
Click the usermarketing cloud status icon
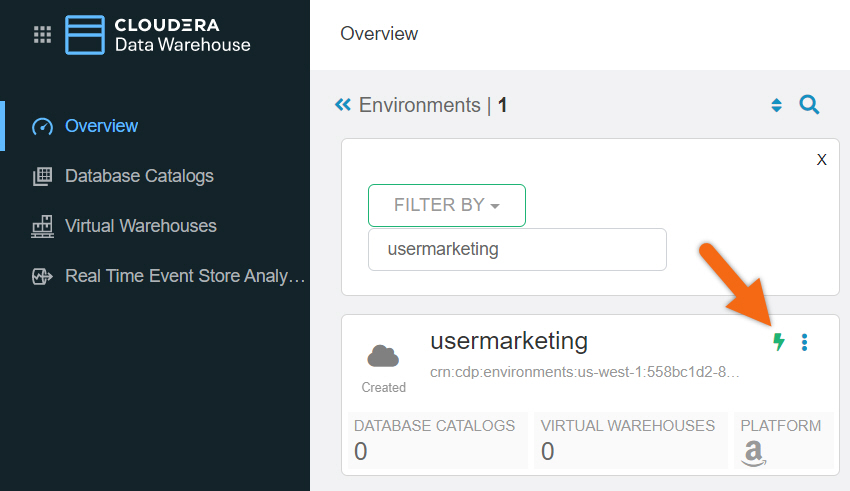(383, 357)
